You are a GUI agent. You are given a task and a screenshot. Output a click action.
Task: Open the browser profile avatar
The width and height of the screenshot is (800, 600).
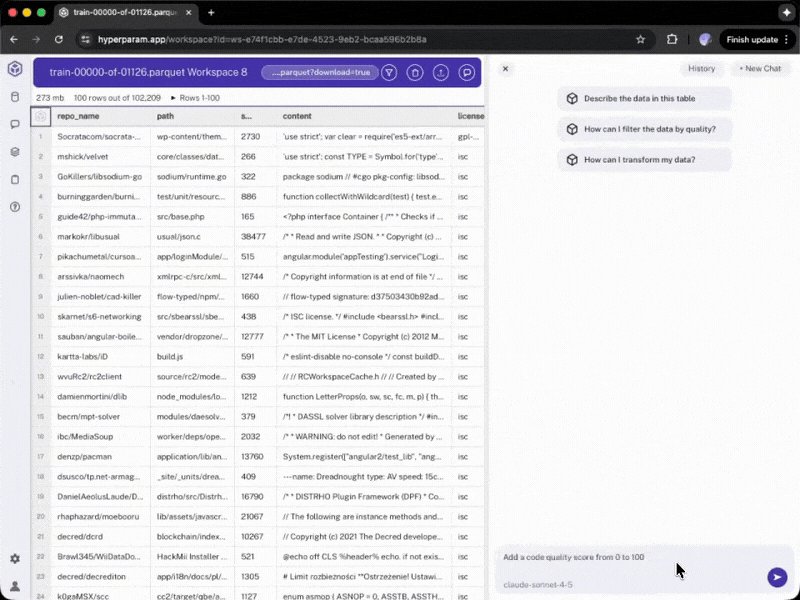(x=705, y=40)
